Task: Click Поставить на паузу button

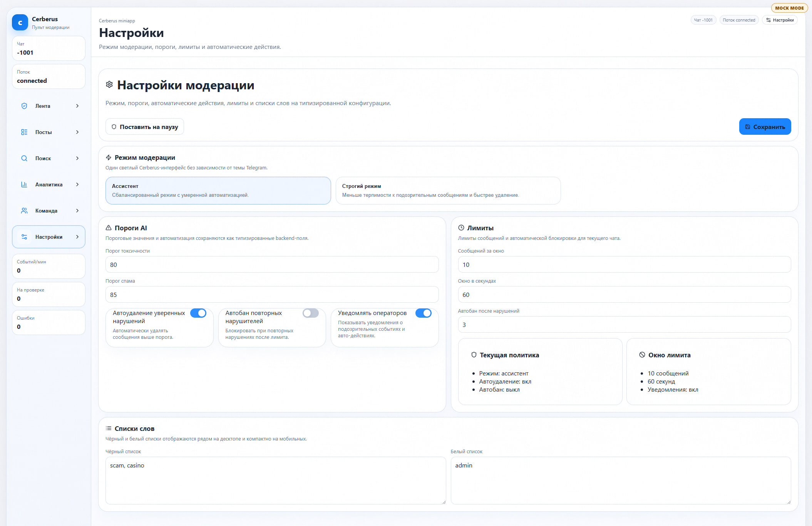Action: point(145,127)
